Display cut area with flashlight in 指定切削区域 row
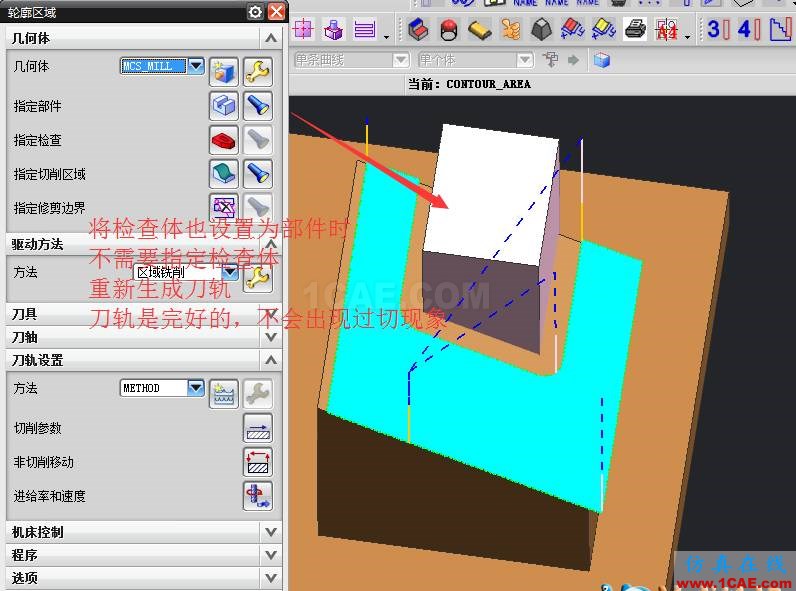 click(258, 174)
